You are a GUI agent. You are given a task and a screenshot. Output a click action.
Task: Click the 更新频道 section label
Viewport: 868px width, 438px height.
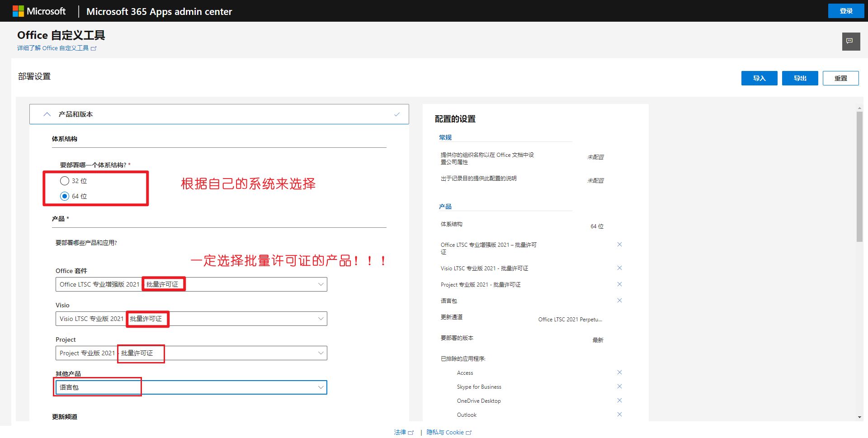tap(65, 417)
